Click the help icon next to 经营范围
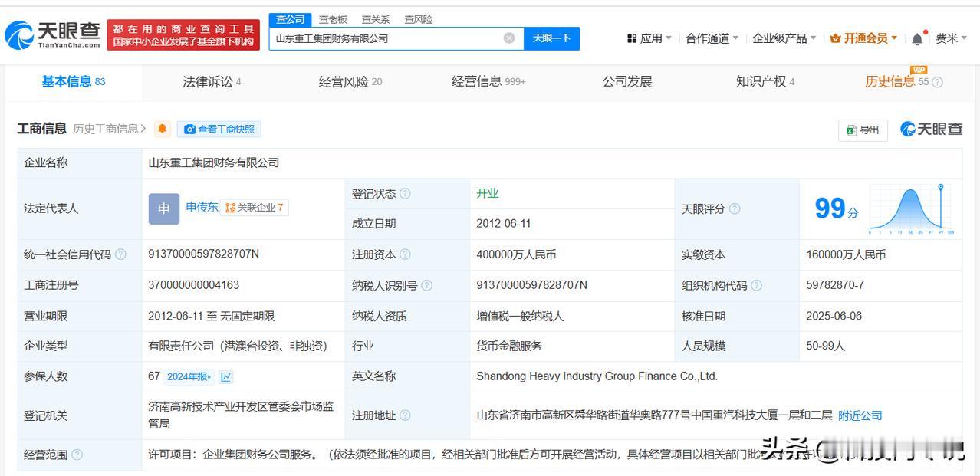This screenshot has width=980, height=476. [x=77, y=455]
